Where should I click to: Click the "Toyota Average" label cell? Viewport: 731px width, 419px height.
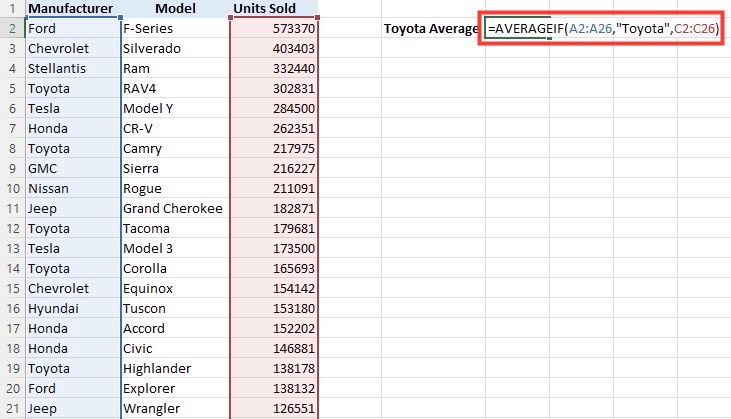coord(431,28)
